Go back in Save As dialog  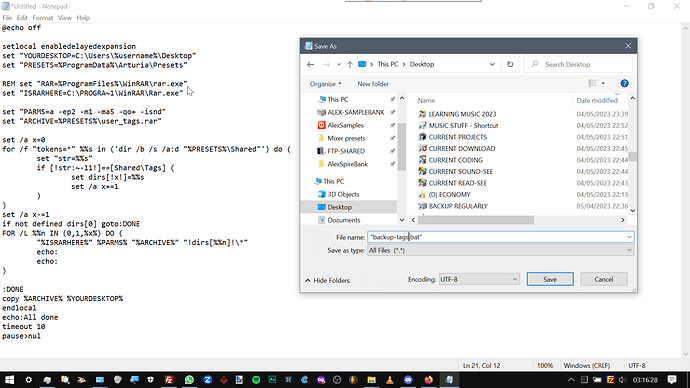(310, 64)
